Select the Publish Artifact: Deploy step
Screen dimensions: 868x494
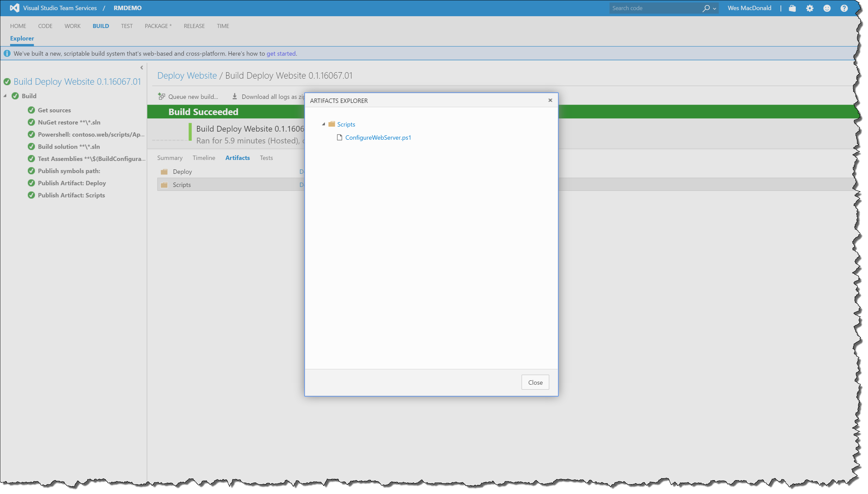(72, 183)
